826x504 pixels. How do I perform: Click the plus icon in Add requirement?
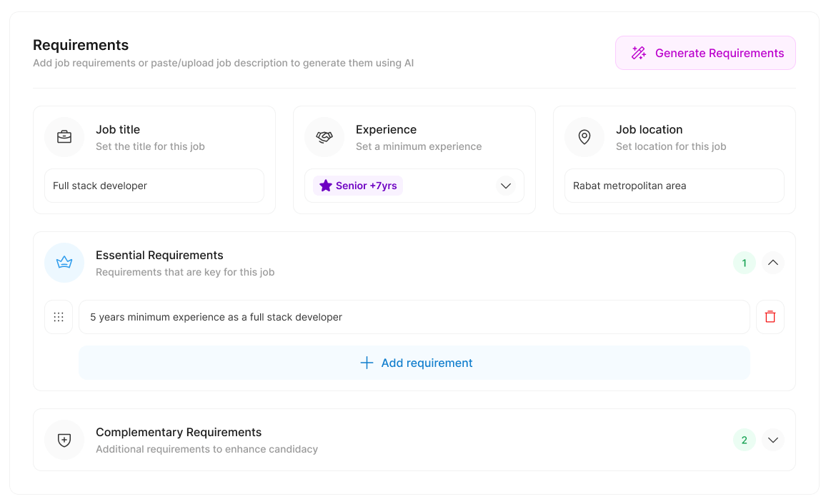click(367, 363)
